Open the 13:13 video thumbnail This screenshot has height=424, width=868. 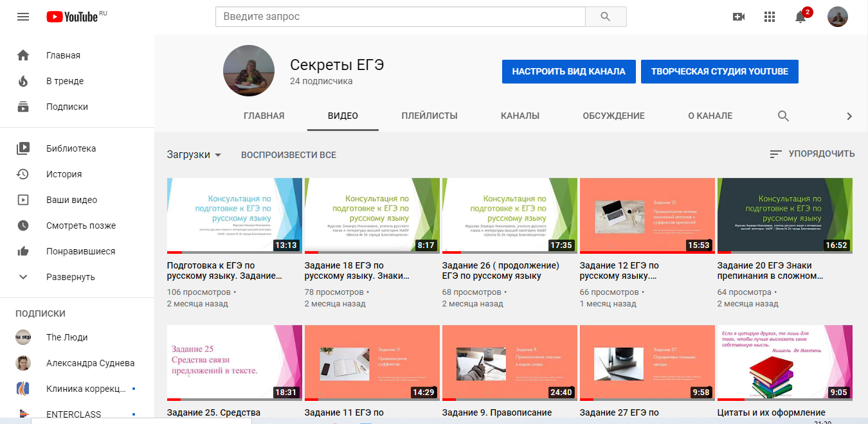234,216
